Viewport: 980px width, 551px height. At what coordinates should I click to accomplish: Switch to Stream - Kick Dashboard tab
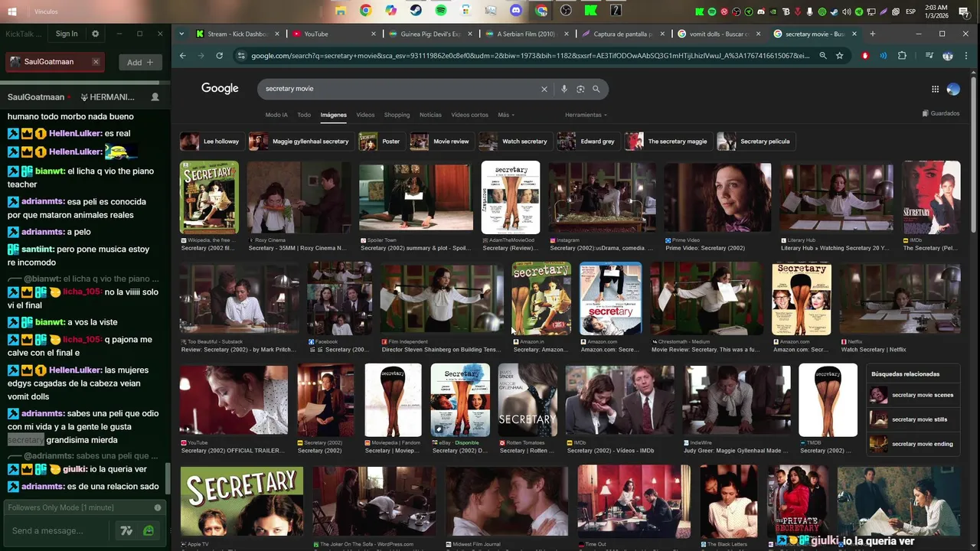click(x=238, y=34)
